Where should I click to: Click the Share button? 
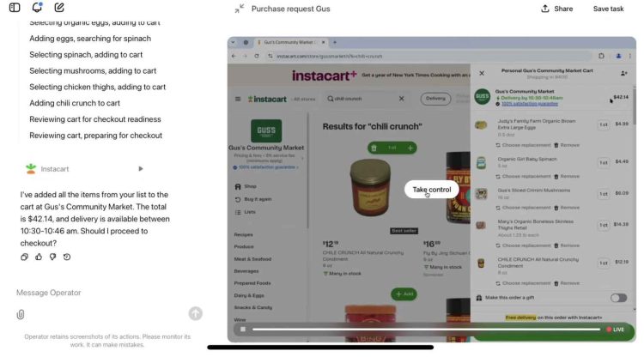tap(557, 9)
